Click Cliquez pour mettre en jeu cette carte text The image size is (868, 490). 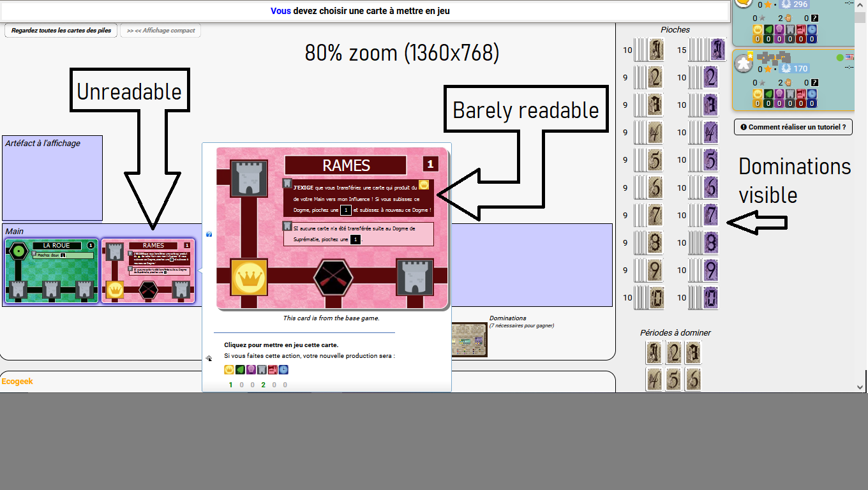tap(281, 345)
